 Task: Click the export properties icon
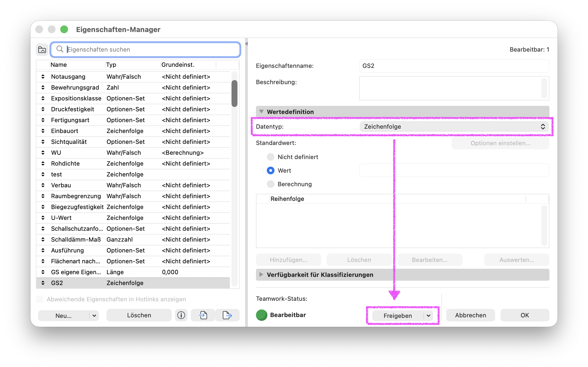(227, 315)
